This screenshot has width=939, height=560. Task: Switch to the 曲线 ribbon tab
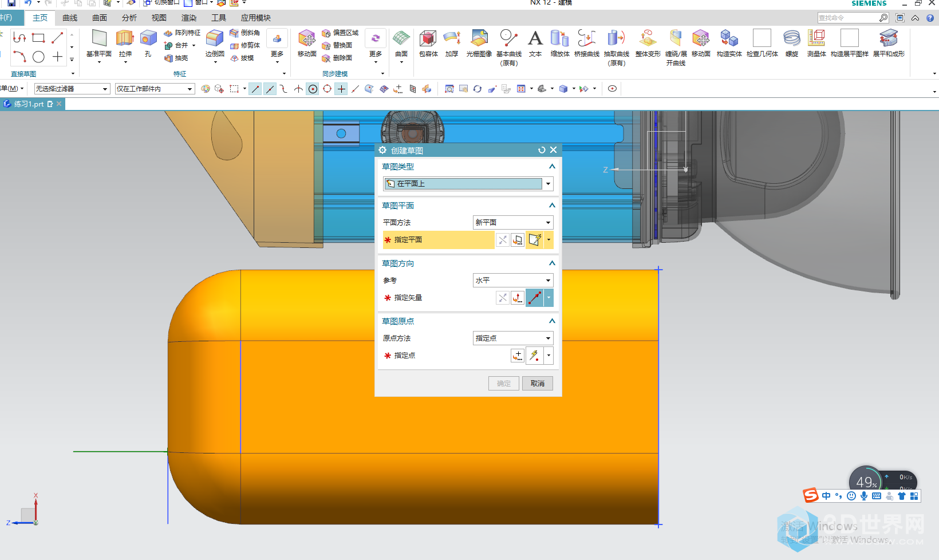click(x=70, y=18)
